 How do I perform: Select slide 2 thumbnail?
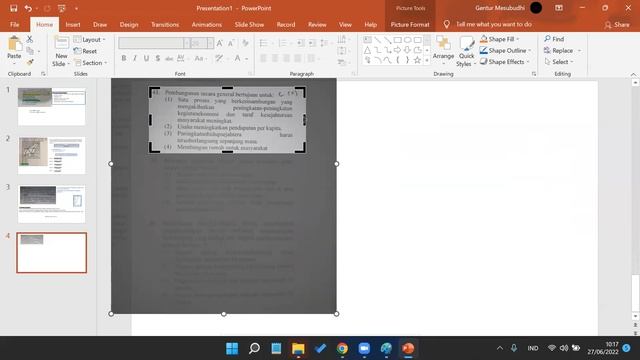[51, 156]
